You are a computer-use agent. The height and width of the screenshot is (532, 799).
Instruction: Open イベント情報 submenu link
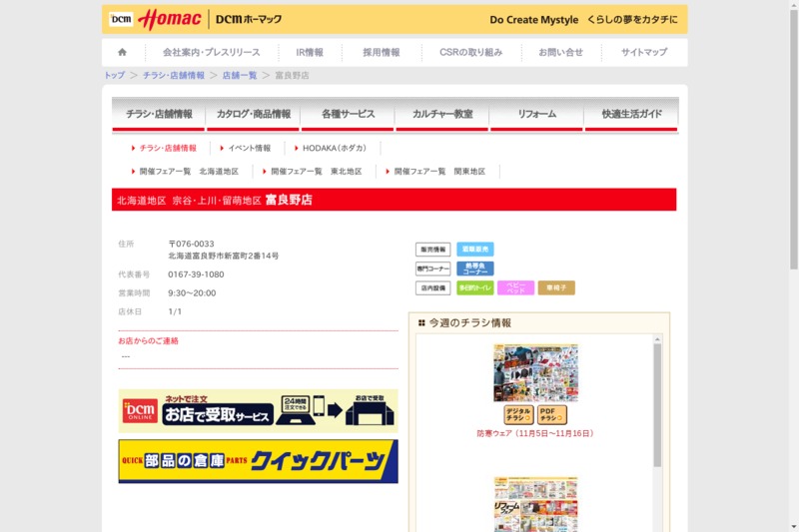point(249,148)
